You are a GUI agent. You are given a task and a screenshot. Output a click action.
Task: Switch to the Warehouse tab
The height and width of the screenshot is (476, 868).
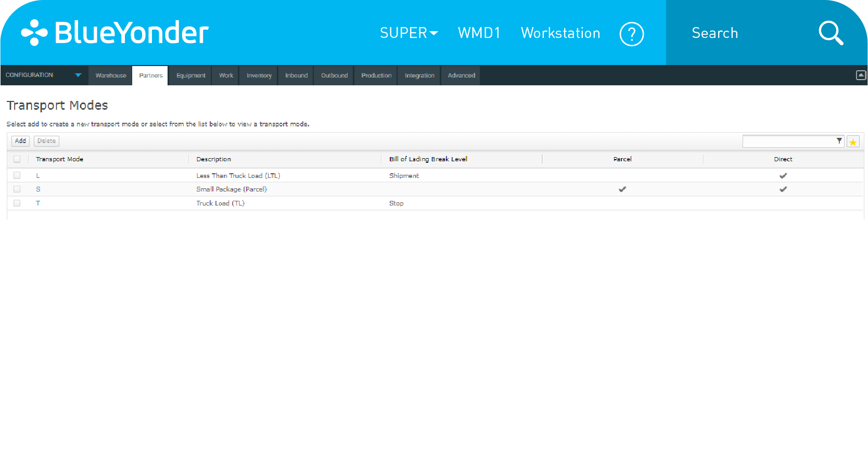pyautogui.click(x=110, y=75)
